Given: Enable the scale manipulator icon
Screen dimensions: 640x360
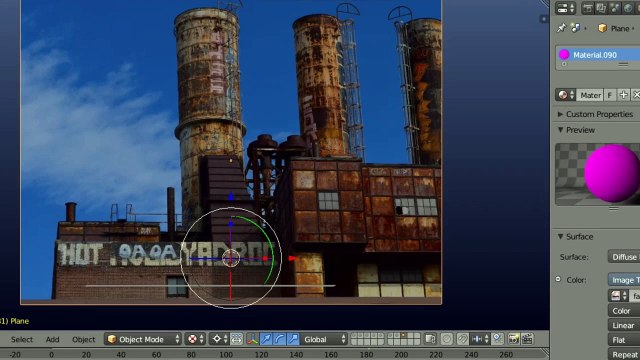Looking at the screenshot, I should [x=293, y=339].
